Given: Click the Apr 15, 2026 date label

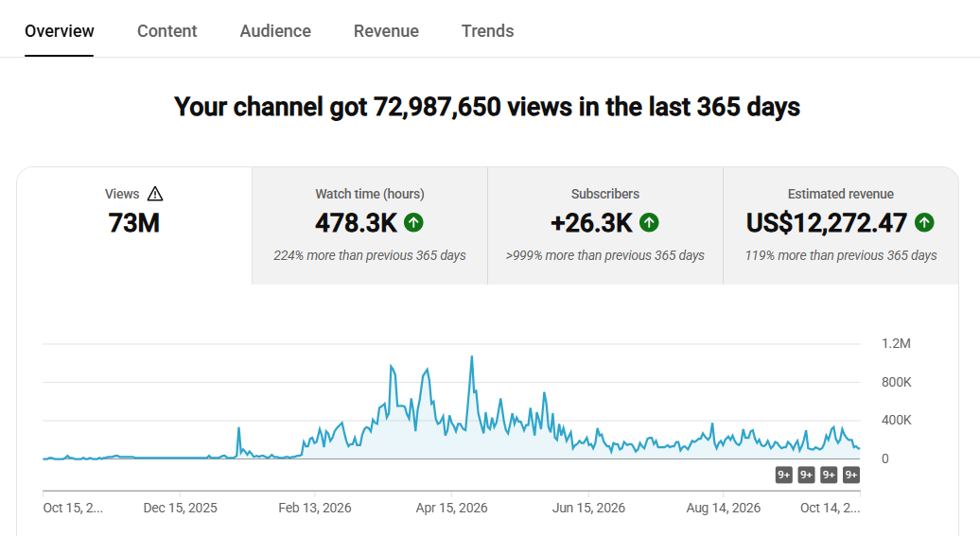Looking at the screenshot, I should click(x=451, y=508).
